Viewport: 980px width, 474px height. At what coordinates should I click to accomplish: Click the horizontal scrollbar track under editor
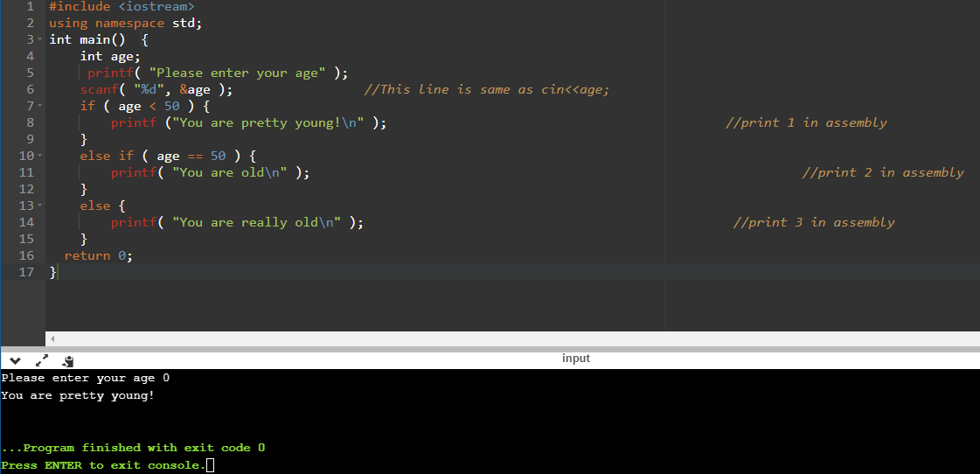[512, 339]
